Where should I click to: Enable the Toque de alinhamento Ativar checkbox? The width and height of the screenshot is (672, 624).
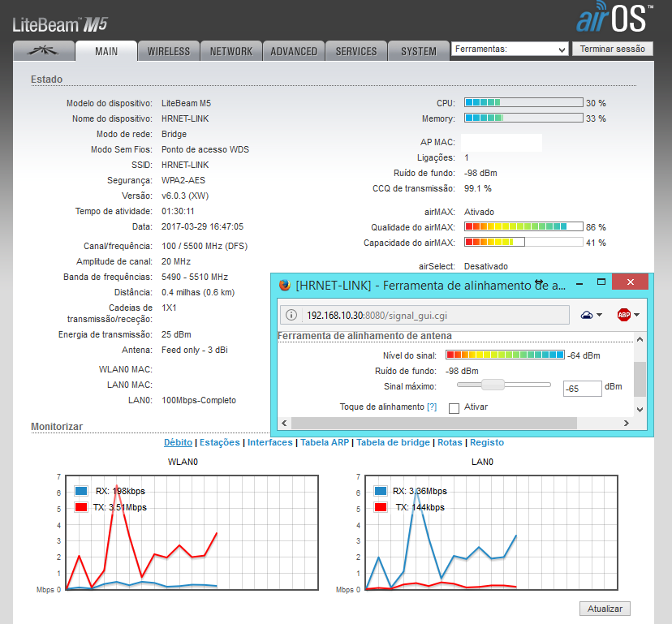[x=454, y=408]
